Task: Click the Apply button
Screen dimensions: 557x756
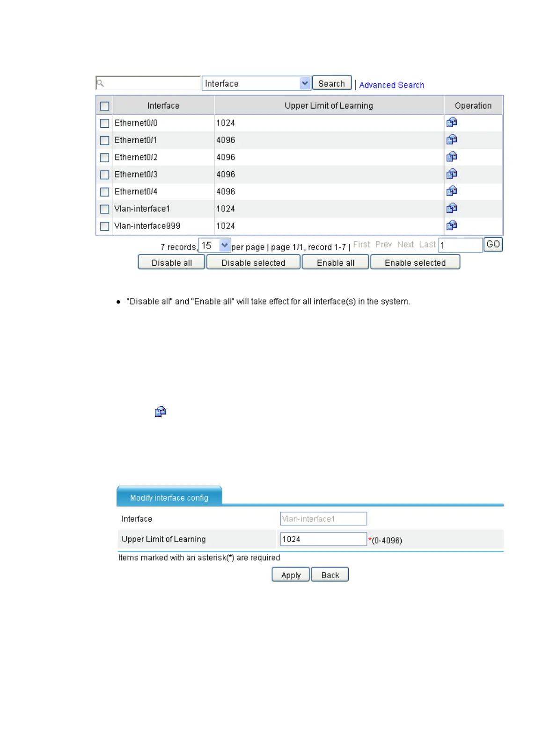Action: click(x=291, y=575)
